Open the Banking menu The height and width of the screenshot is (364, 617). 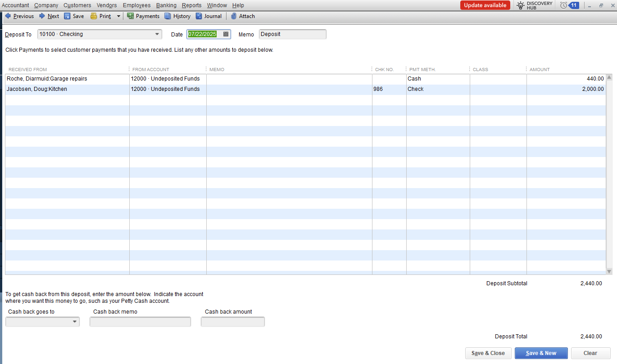click(166, 5)
